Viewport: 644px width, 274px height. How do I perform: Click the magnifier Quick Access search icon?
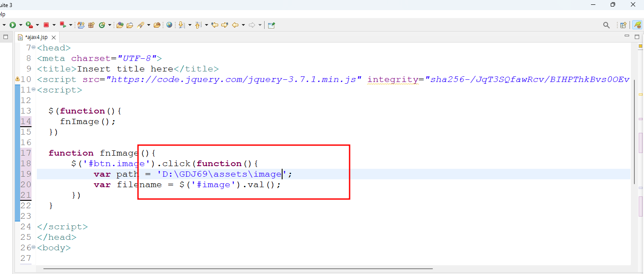pos(606,25)
